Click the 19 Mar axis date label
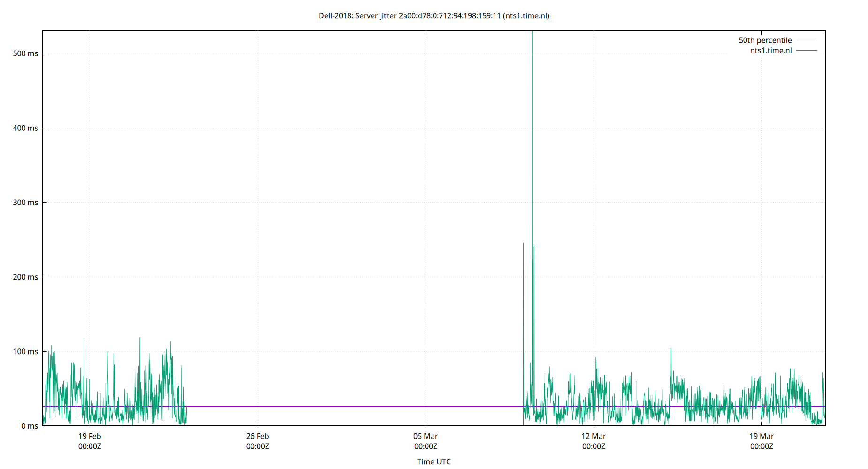 click(x=761, y=436)
